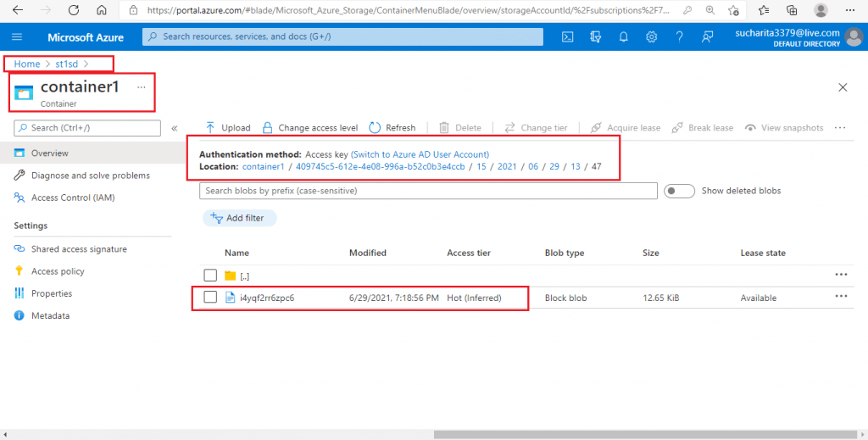Open the Azure notifications bell
Viewport: 868px width, 440px height.
(x=623, y=37)
